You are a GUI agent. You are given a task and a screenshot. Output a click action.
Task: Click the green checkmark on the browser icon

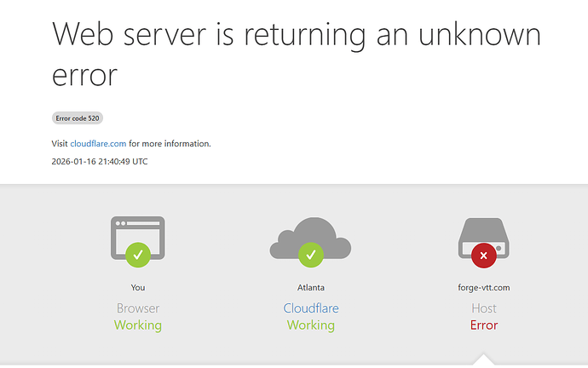(137, 254)
